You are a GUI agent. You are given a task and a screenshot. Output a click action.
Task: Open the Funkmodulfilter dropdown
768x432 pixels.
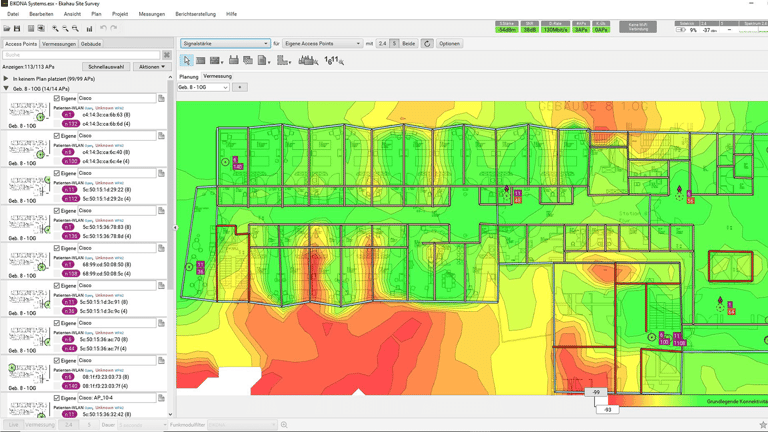[242, 425]
